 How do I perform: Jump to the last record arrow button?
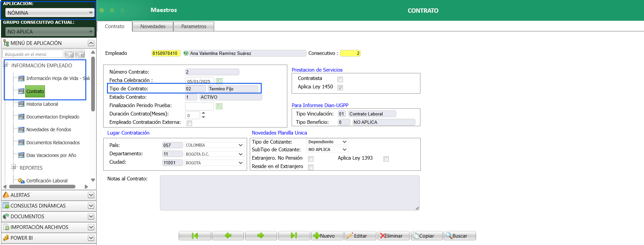pyautogui.click(x=294, y=236)
